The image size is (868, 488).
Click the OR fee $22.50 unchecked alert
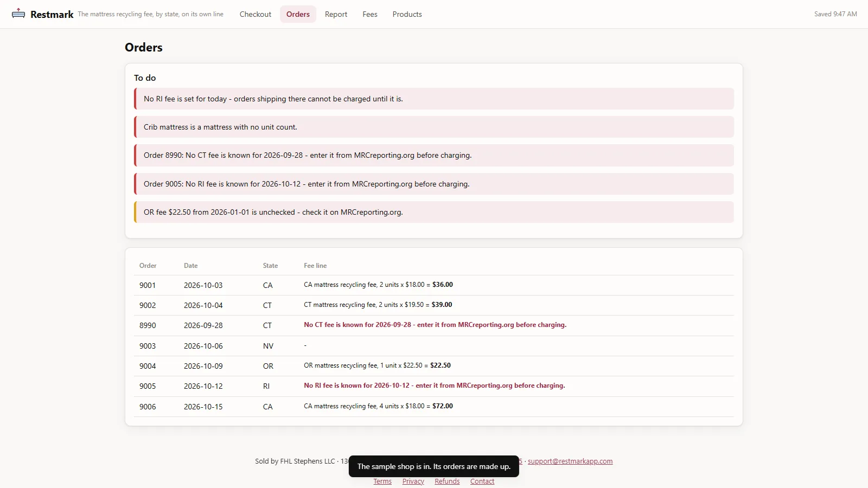pyautogui.click(x=434, y=212)
